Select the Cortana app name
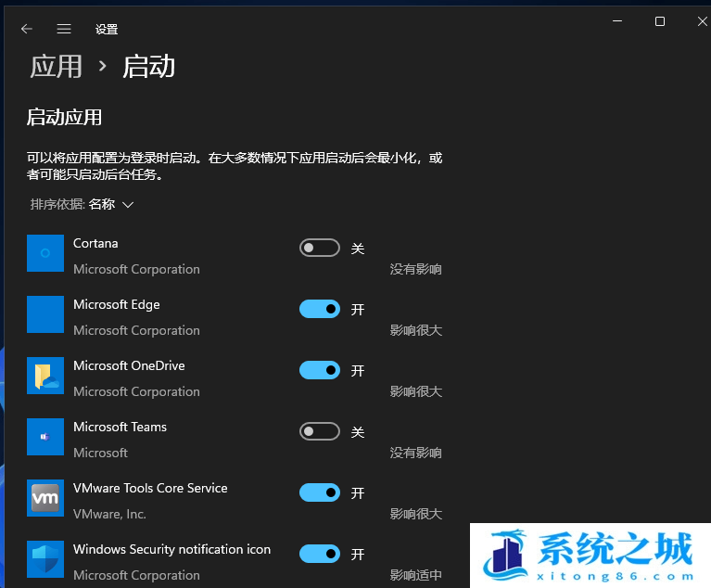Image resolution: width=711 pixels, height=588 pixels. pos(95,244)
